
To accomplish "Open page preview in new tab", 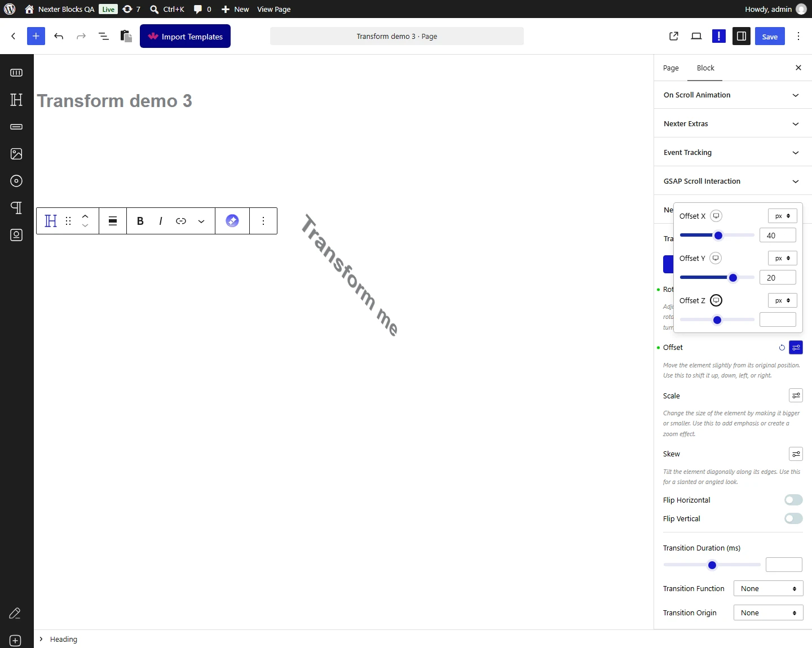I will [x=674, y=36].
